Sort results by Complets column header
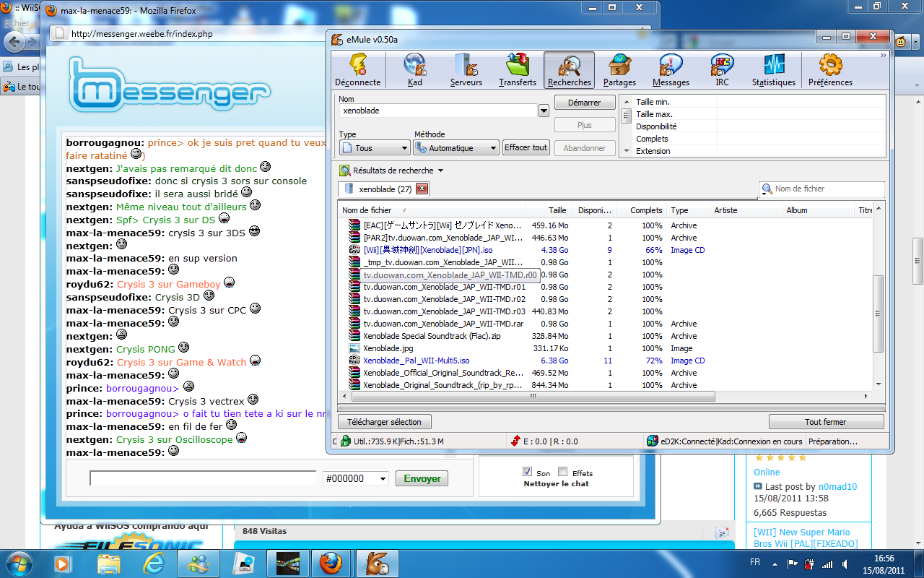 click(641, 210)
